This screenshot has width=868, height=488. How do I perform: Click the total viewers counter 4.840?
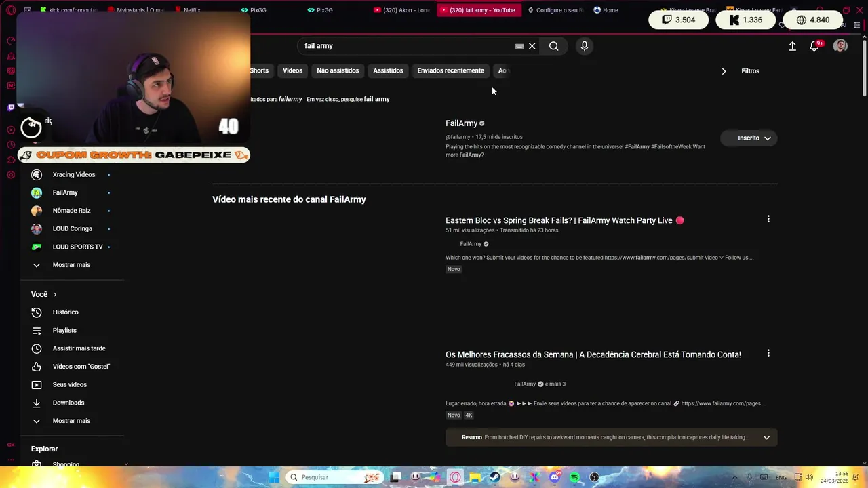813,20
